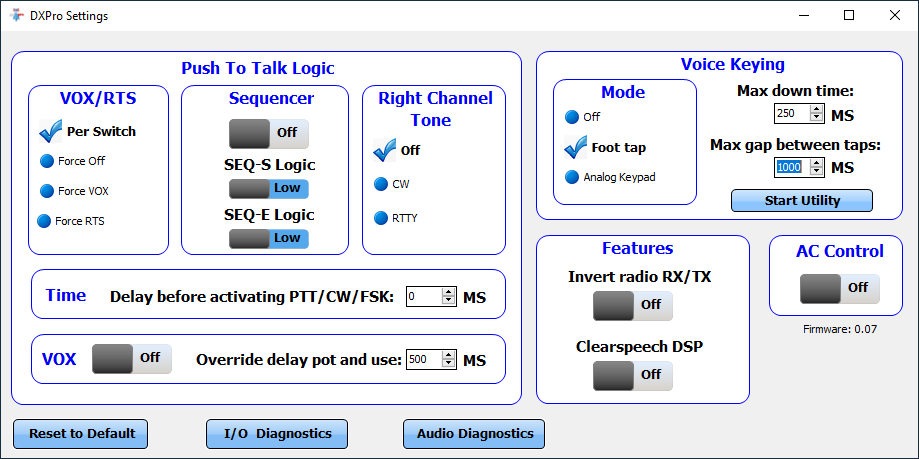Select Per Switch option in VOX/RTS

(x=87, y=132)
